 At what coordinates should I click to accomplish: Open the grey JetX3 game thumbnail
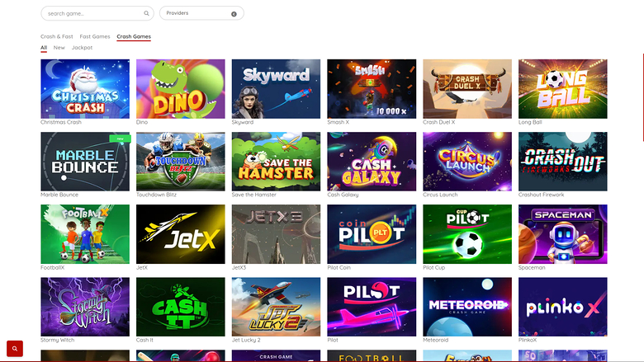coord(276,234)
